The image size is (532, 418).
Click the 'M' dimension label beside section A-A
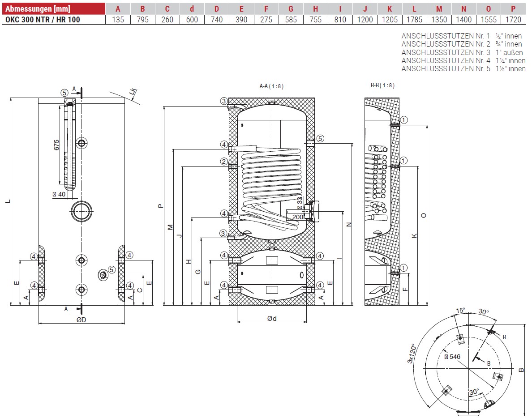[170, 227]
